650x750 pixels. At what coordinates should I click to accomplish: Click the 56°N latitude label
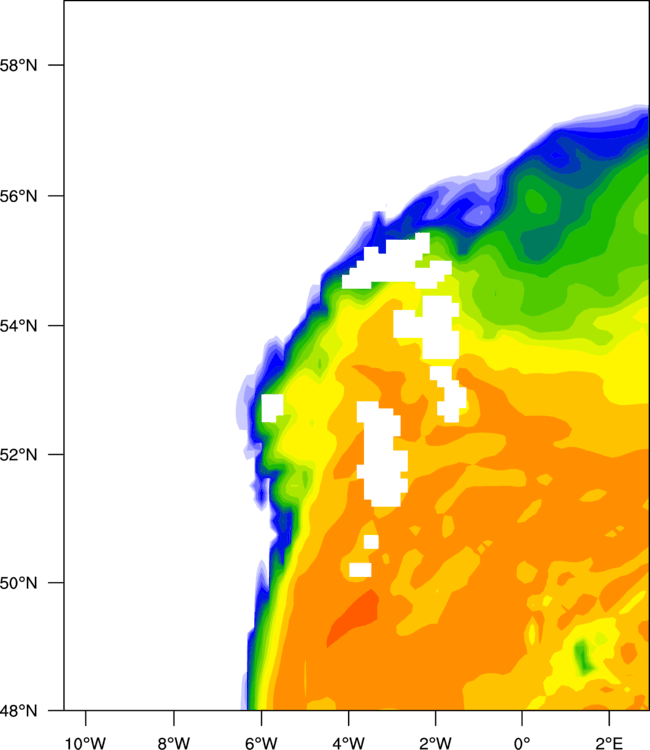click(18, 196)
